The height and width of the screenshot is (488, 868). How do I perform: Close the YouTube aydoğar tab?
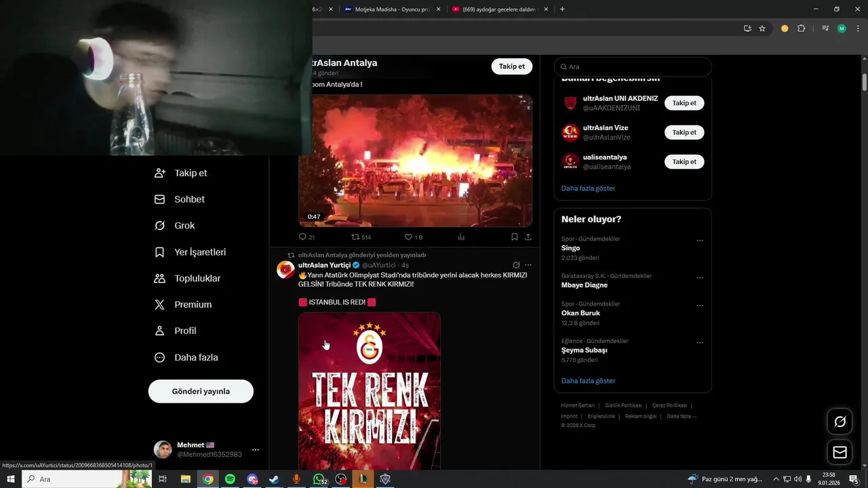click(546, 9)
